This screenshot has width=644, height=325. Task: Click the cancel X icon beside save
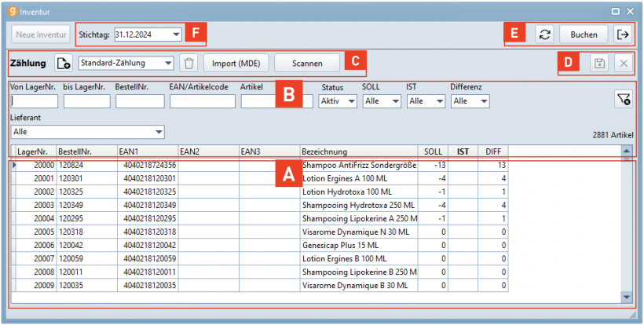click(x=622, y=64)
